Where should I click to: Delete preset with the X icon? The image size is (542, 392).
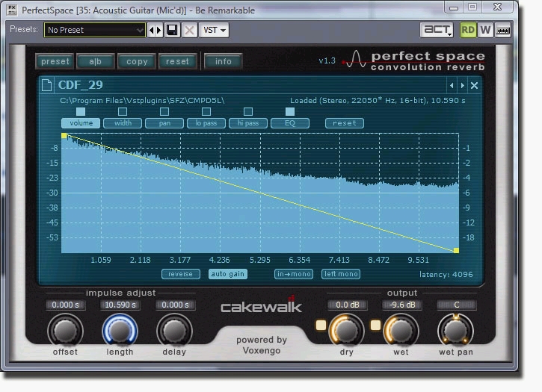coord(189,30)
